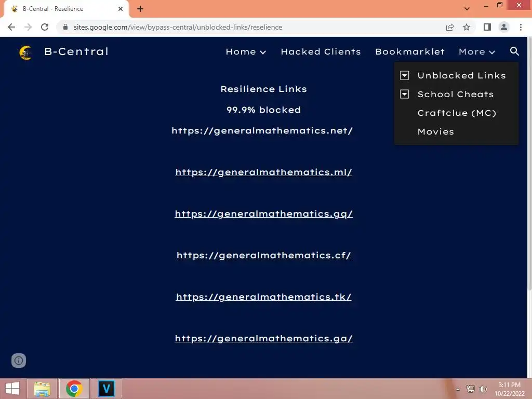
Task: Click the browser forward arrow
Action: click(28, 27)
